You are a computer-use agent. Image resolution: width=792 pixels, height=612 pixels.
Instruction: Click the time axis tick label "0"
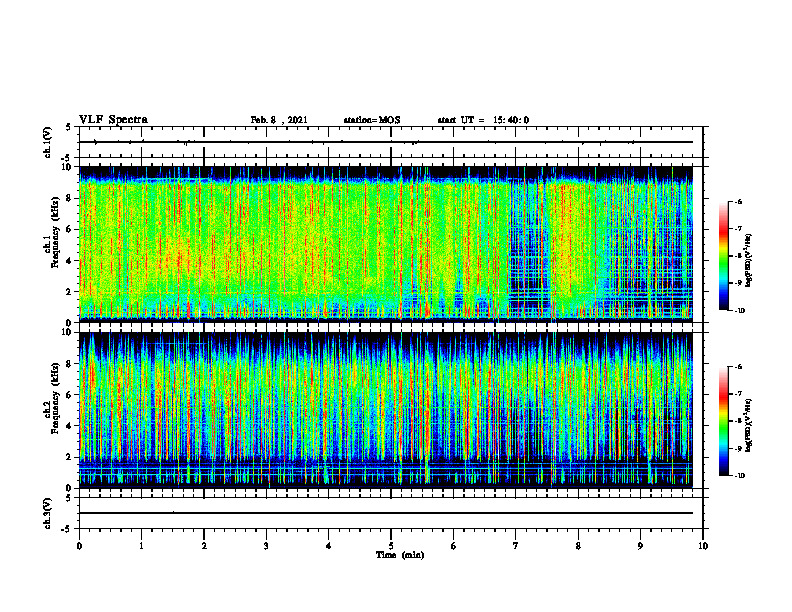79,546
